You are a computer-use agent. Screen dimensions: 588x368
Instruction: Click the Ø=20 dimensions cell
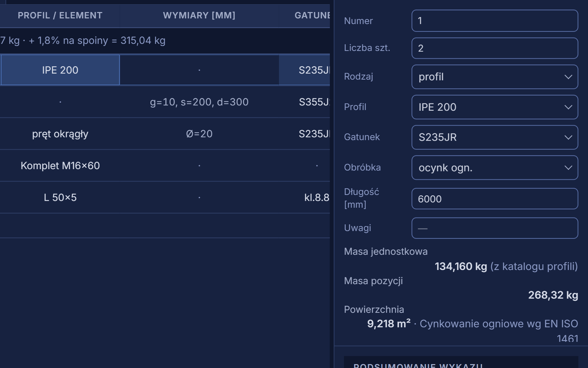click(199, 134)
